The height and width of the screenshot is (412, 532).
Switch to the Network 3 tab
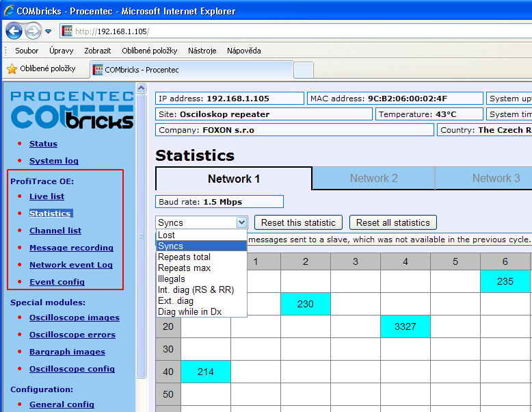click(x=484, y=178)
